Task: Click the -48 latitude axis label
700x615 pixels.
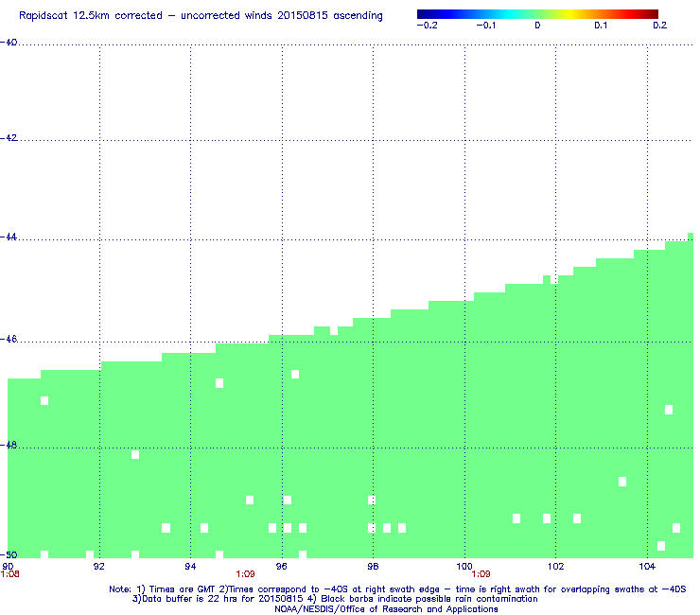Action: click(x=9, y=446)
